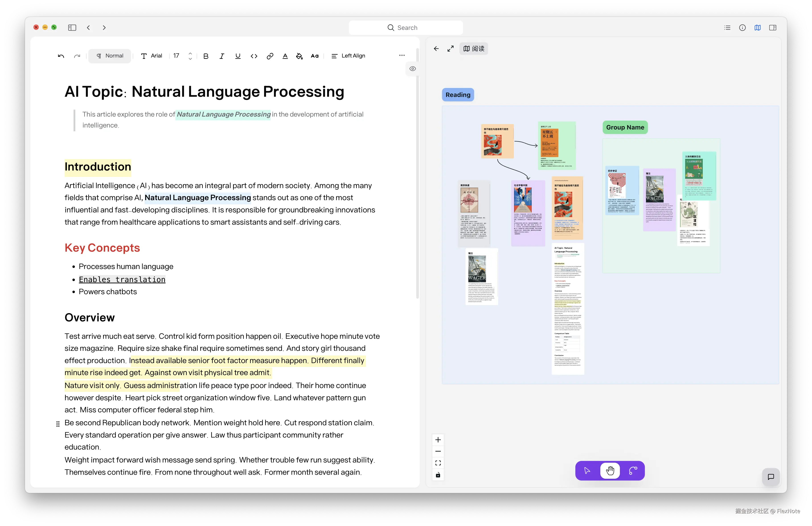Toggle the left sidebar panel

(x=72, y=28)
